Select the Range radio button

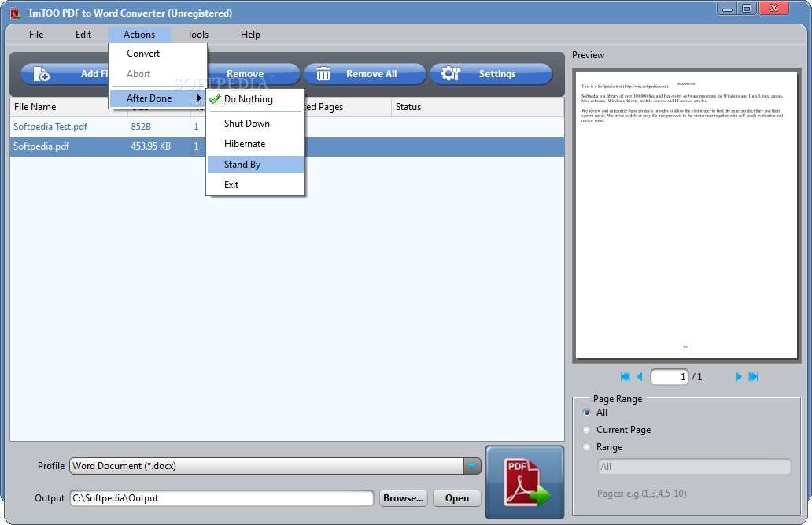coord(587,447)
